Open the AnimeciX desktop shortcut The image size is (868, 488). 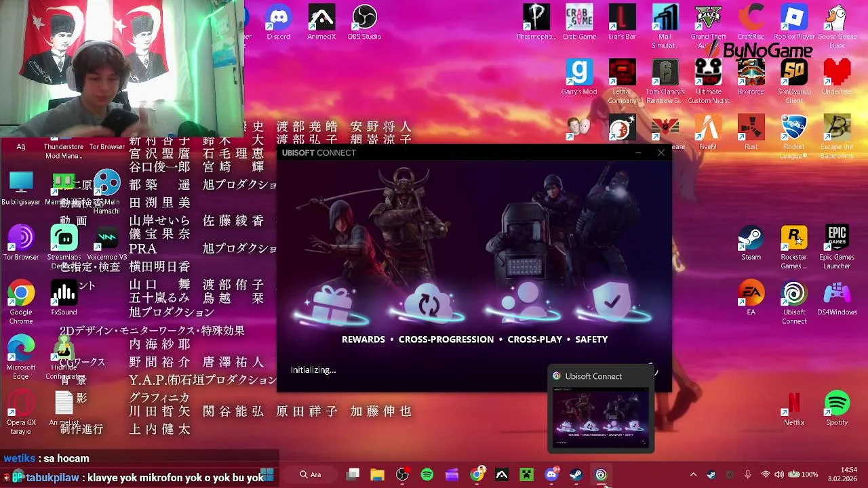[x=321, y=22]
